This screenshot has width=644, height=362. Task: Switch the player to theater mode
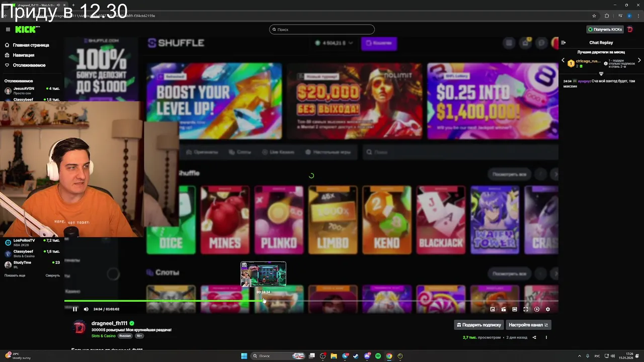tap(515, 309)
